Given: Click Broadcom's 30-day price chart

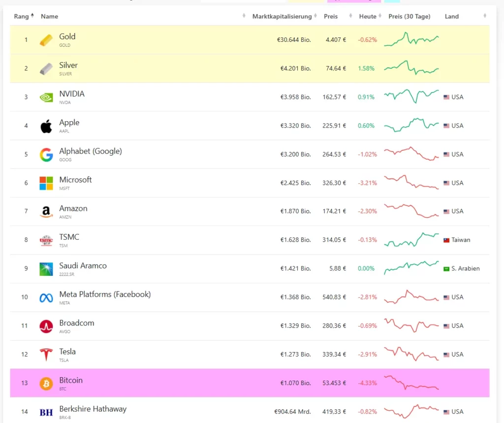Looking at the screenshot, I should (x=411, y=325).
